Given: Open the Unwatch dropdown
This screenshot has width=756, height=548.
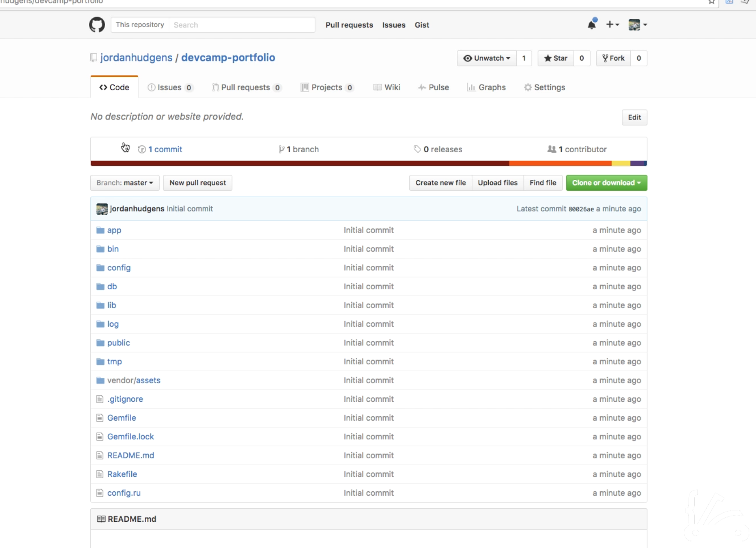Looking at the screenshot, I should 487,58.
